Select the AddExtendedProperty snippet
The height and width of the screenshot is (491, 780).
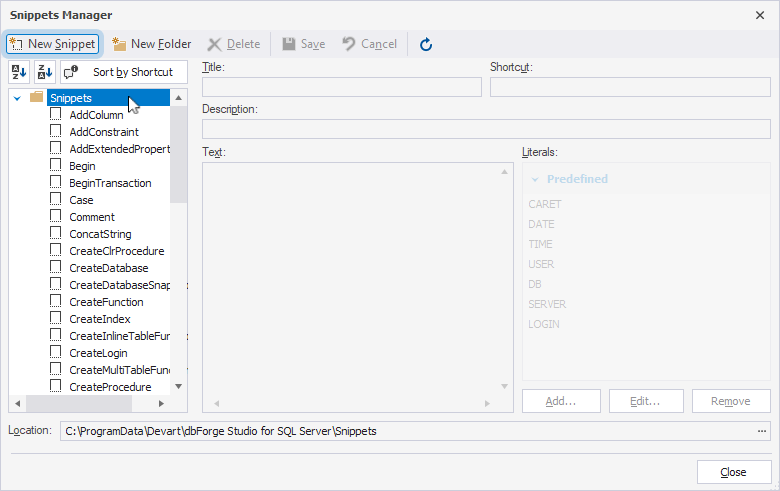(119, 149)
